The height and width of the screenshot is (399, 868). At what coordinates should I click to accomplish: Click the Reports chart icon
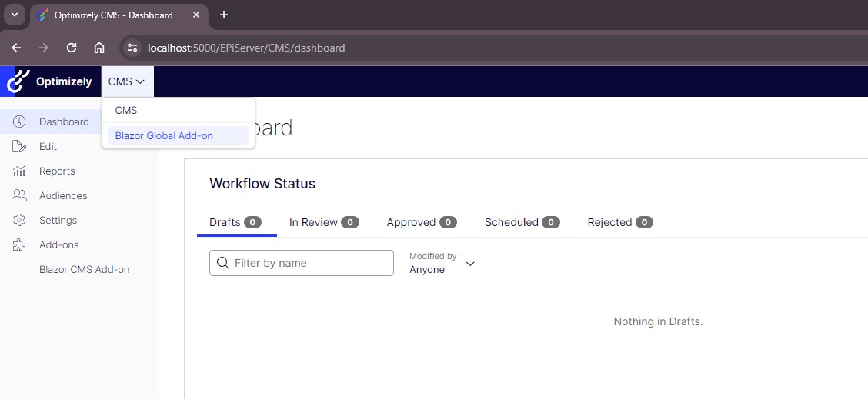click(19, 171)
